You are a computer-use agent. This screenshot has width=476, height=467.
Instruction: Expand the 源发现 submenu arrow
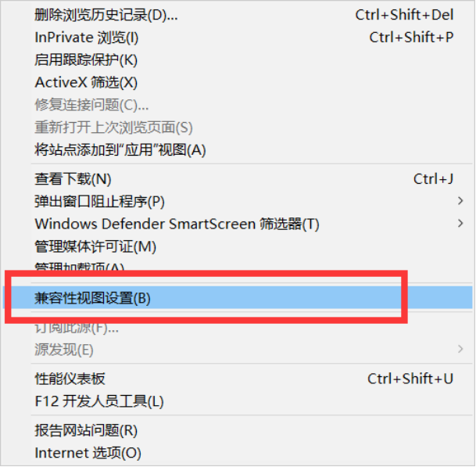tap(460, 349)
